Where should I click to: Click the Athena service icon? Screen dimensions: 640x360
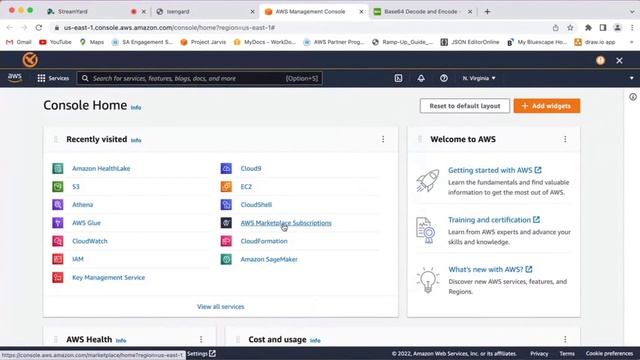click(x=58, y=204)
